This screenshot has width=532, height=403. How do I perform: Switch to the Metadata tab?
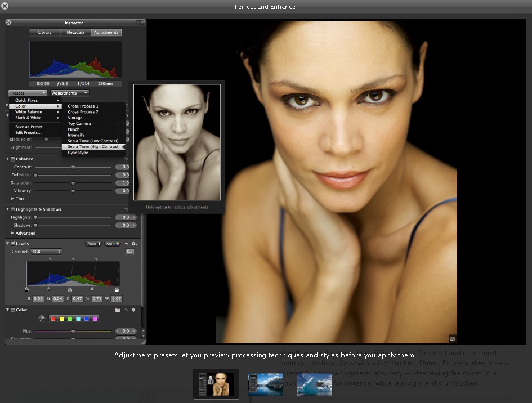75,33
